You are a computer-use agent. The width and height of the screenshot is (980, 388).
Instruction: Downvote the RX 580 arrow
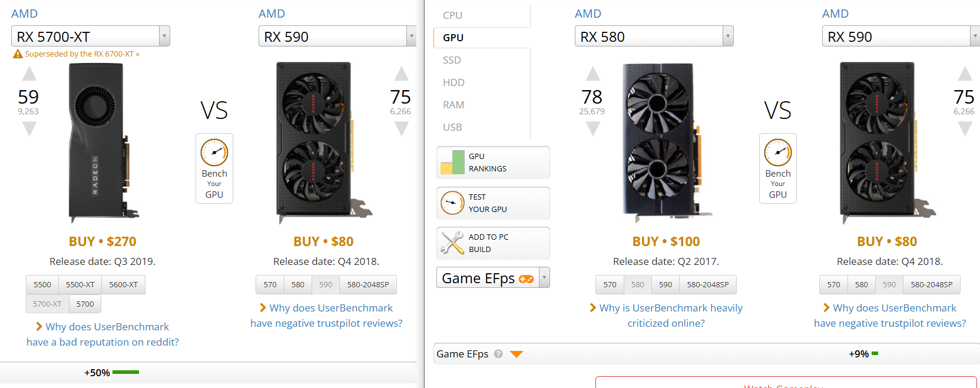593,128
